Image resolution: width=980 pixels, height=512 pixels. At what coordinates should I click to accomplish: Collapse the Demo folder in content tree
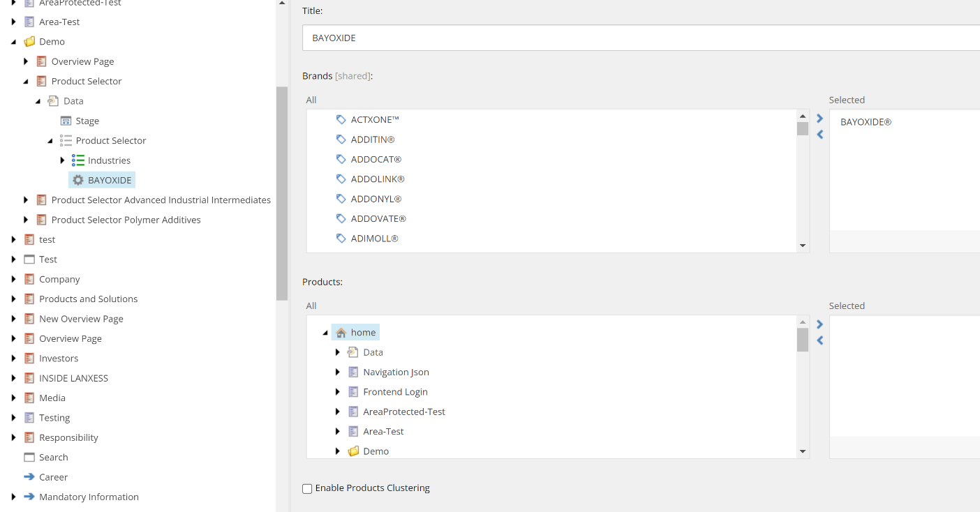pos(13,42)
